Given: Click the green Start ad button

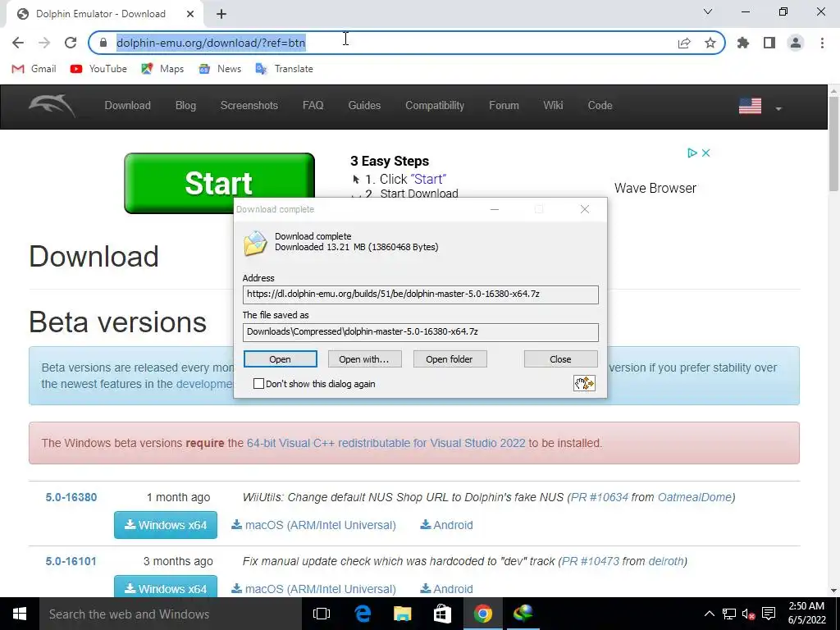Looking at the screenshot, I should pos(219,183).
